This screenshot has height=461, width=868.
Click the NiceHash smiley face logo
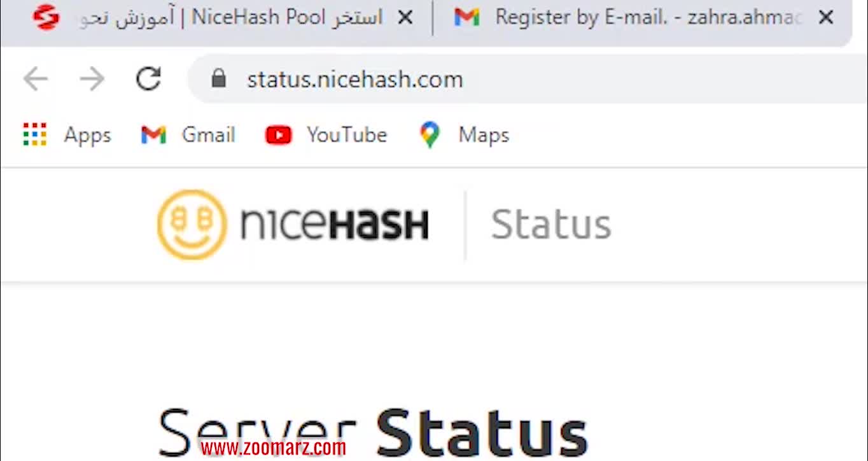[x=192, y=225]
